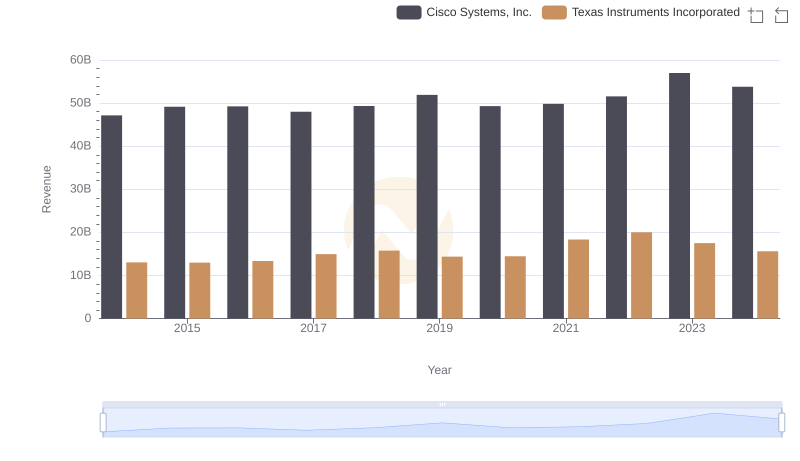Image resolution: width=800 pixels, height=461 pixels.
Task: Click the Cisco bar for 2021
Action: 554,211
